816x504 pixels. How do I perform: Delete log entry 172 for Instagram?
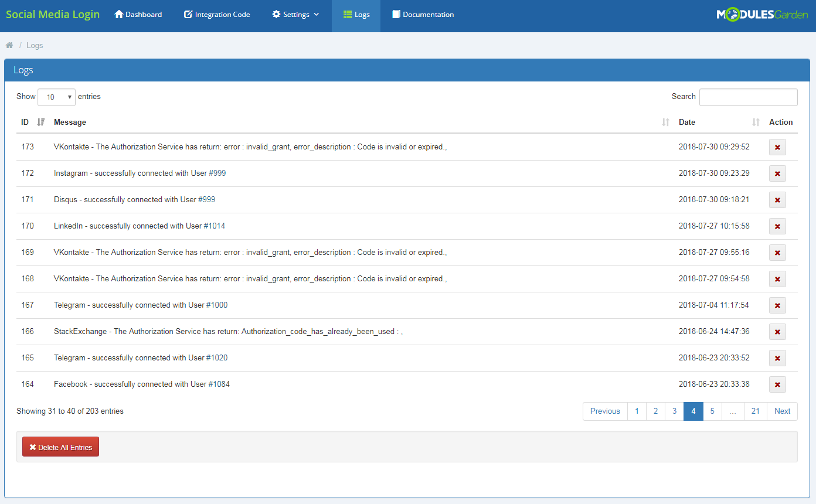click(777, 173)
